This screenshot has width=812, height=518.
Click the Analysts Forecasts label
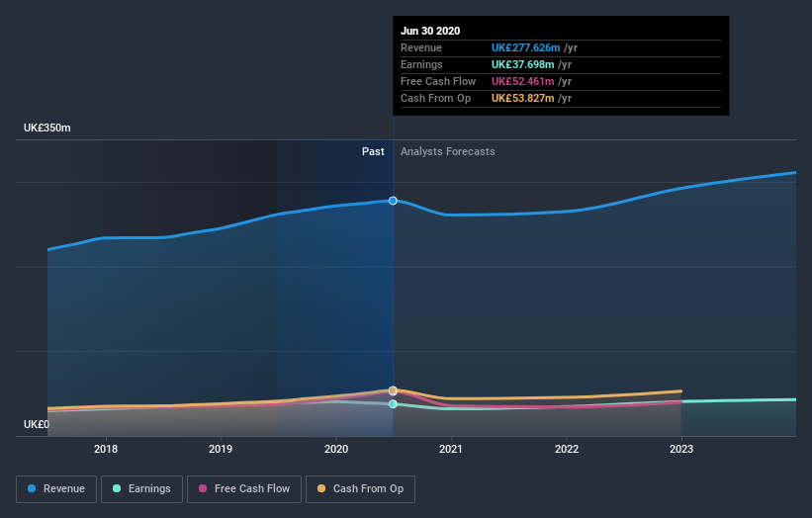point(447,151)
